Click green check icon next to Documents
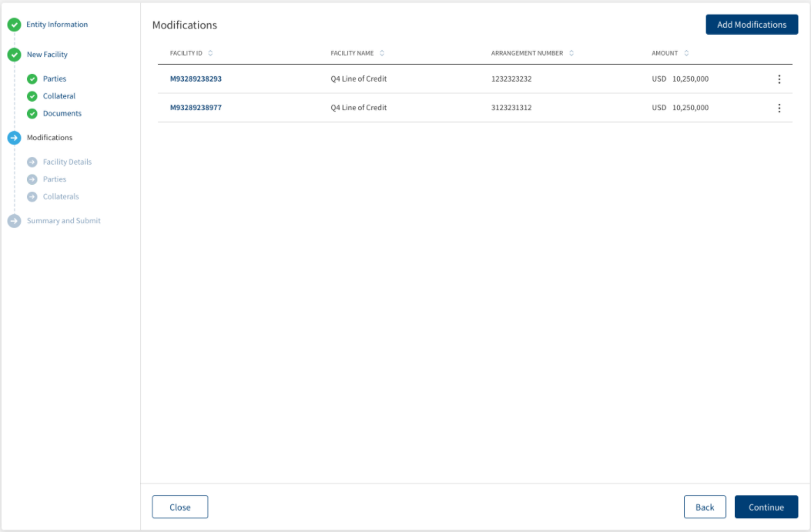 32,113
